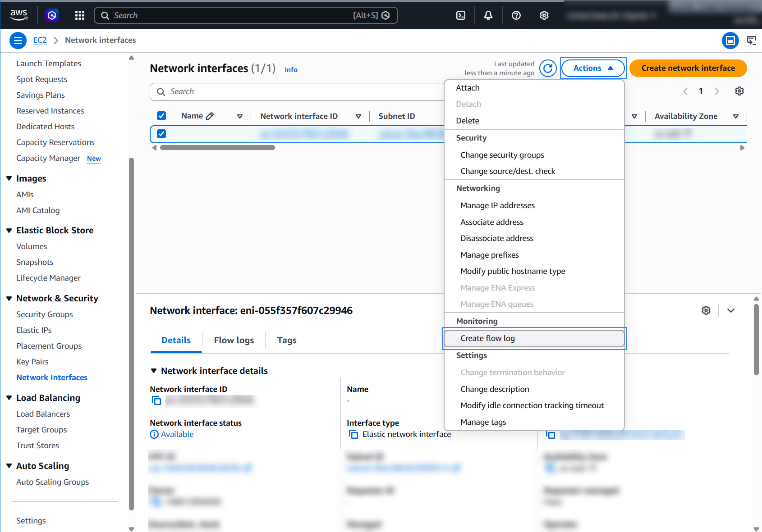762x532 pixels.
Task: Select Associate address menu item
Action: 534,222
